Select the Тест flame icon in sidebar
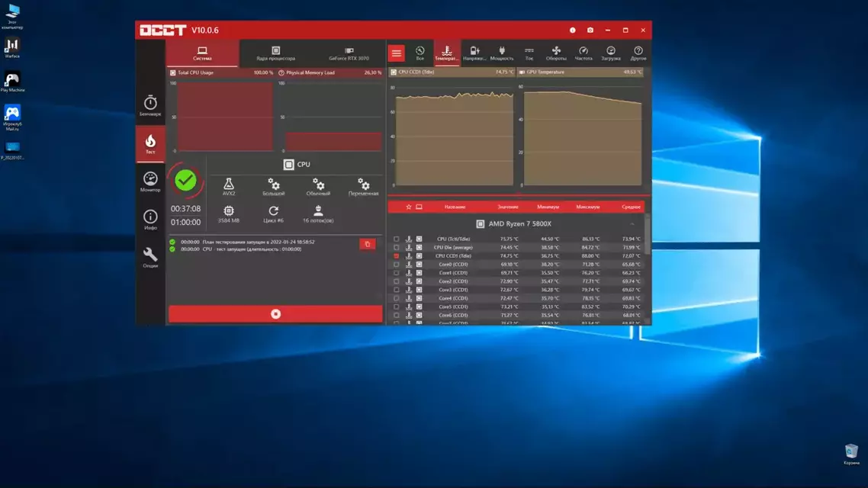The width and height of the screenshot is (868, 488). coord(150,144)
